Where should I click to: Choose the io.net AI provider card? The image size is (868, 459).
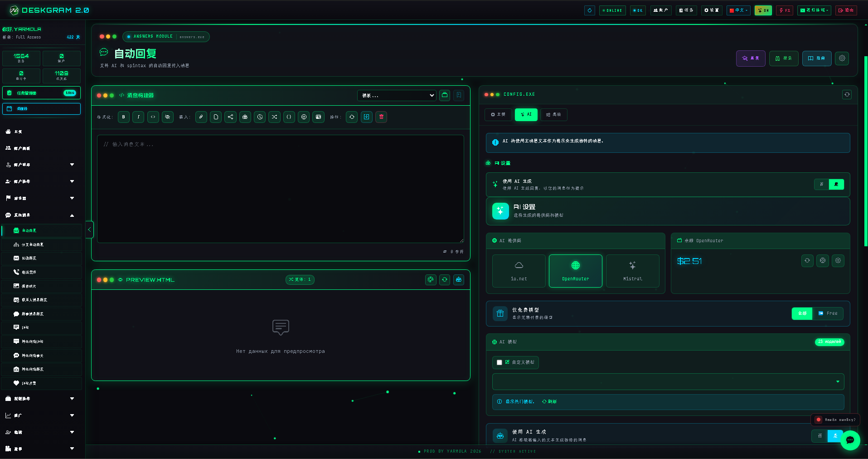[519, 271]
